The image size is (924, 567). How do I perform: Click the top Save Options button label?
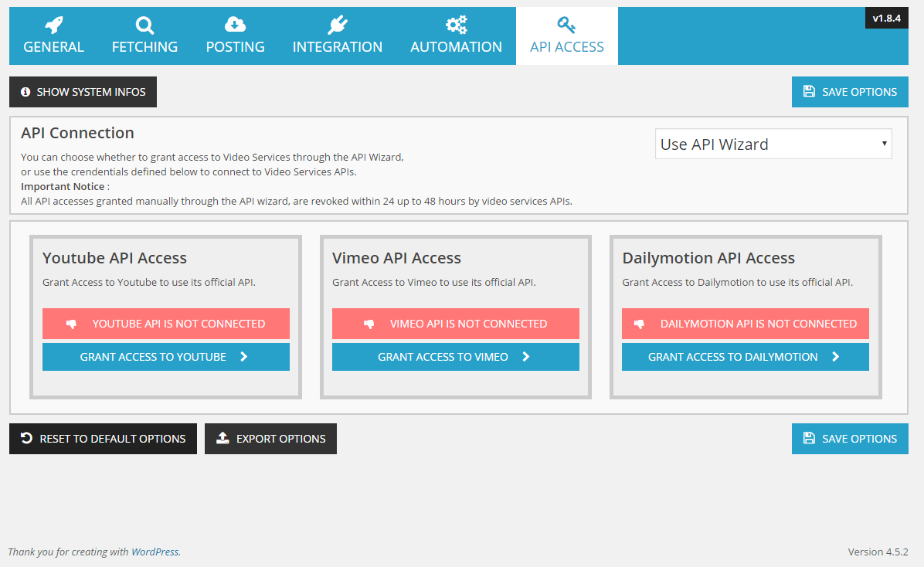coord(859,92)
